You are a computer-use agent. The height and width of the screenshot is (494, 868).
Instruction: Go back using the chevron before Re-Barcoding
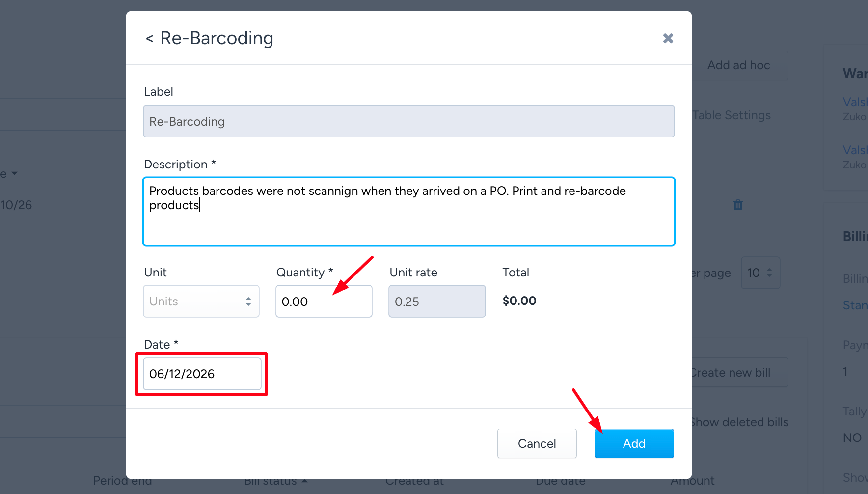pyautogui.click(x=149, y=38)
